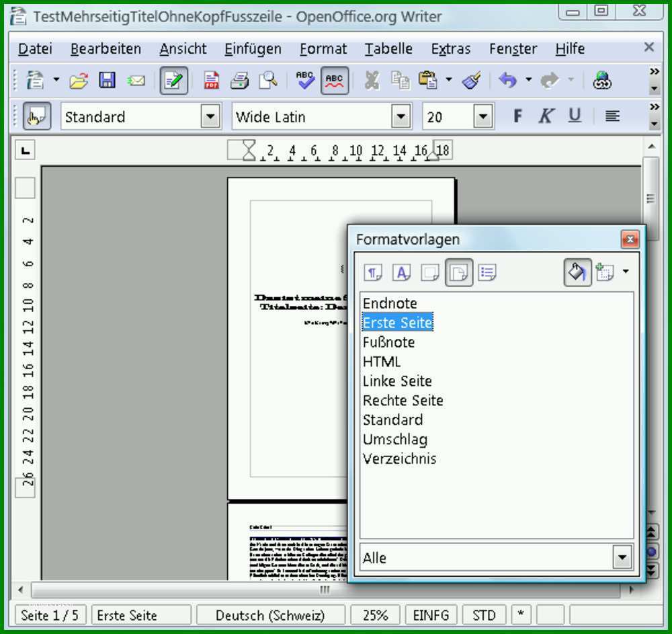Print file directly icon
Viewport: 672px width, 634px height.
tap(240, 80)
